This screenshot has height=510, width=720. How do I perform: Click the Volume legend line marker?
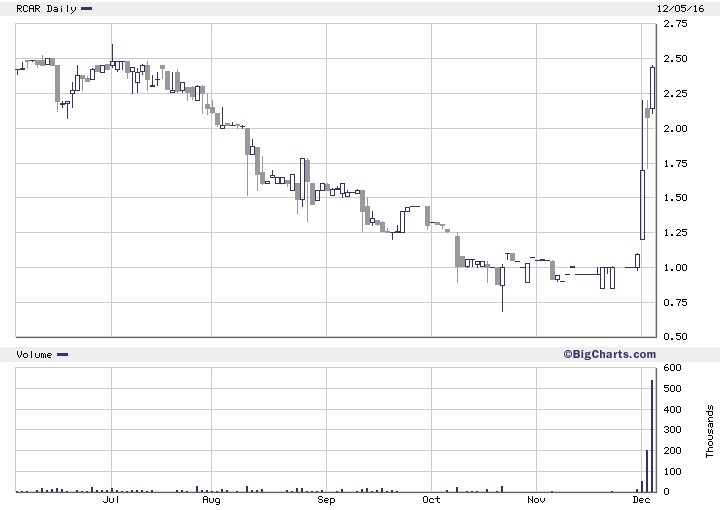(x=62, y=355)
